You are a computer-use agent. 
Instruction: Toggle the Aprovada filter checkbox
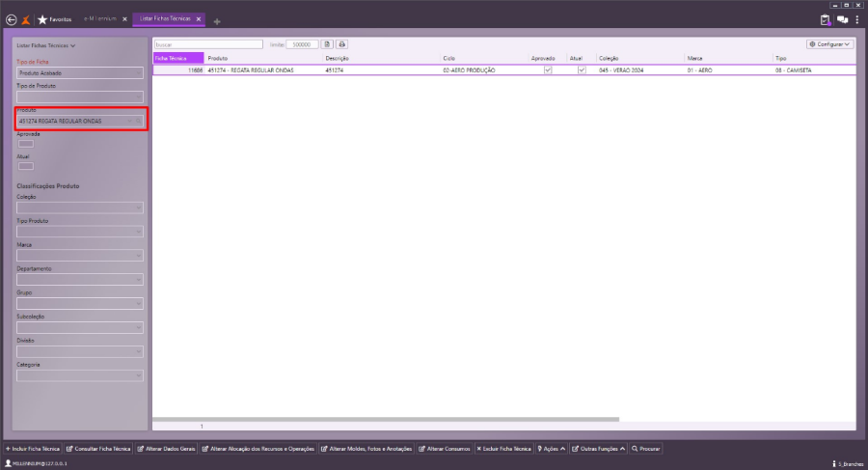(25, 144)
